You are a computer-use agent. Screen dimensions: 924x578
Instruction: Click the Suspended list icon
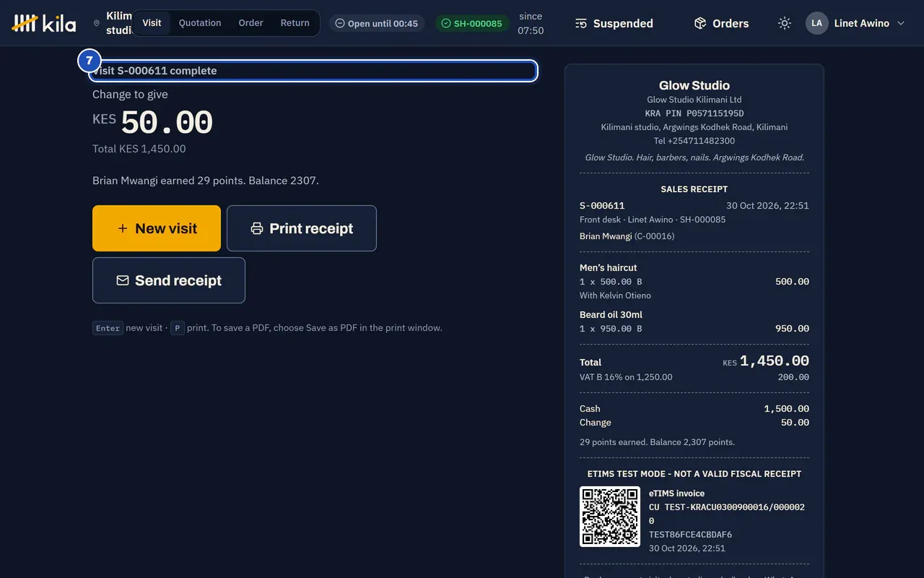(581, 23)
